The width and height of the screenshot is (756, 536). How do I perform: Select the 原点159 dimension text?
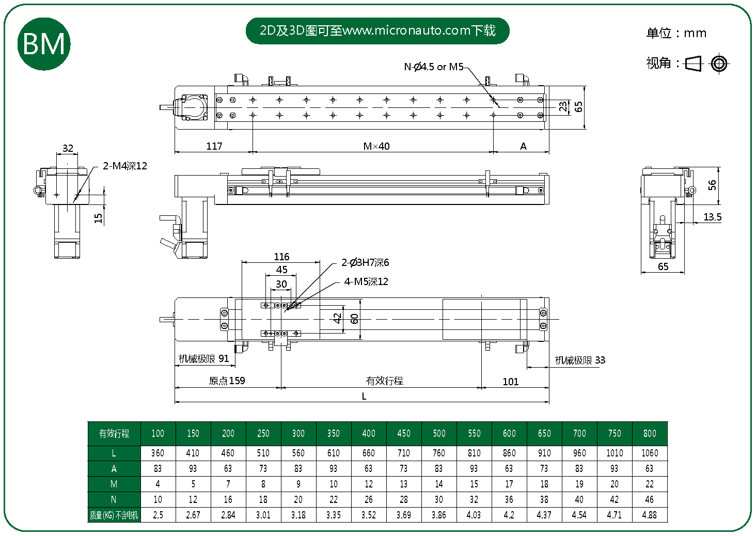pos(227,381)
